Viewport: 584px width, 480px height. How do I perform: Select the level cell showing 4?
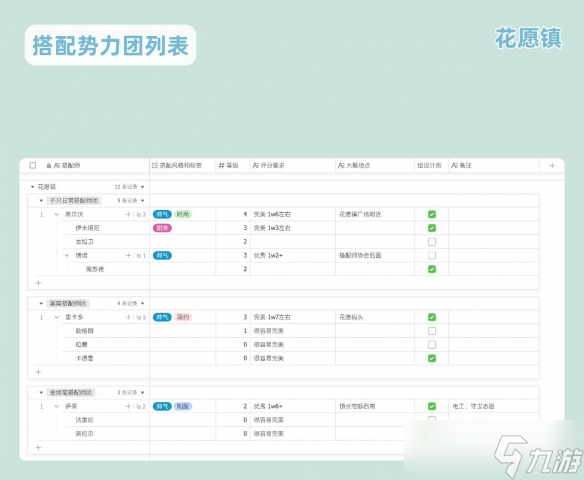point(233,214)
